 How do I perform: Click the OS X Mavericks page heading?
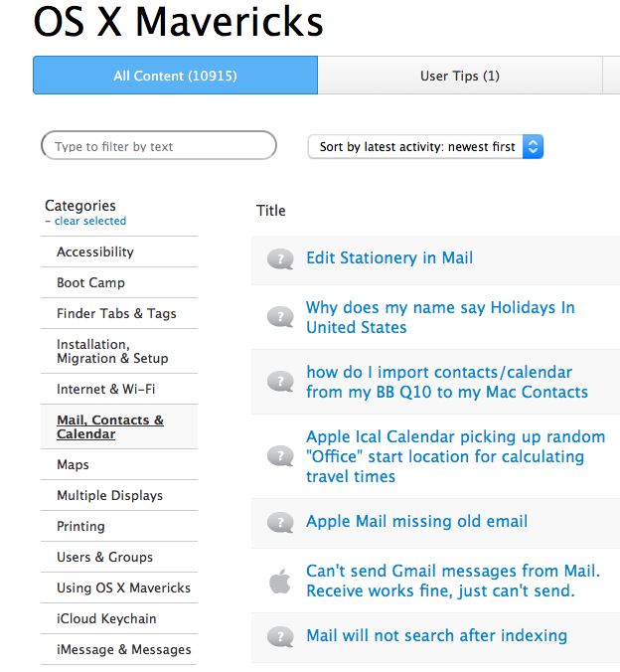(178, 22)
